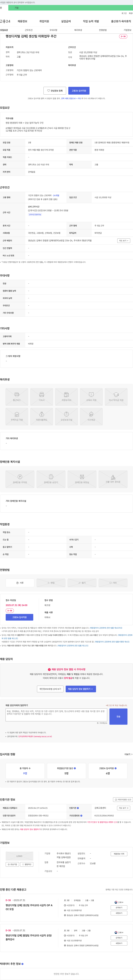Click 관심기업 star button
Image resolution: width=133 pixels, height=980 pixels.
[12, 864]
